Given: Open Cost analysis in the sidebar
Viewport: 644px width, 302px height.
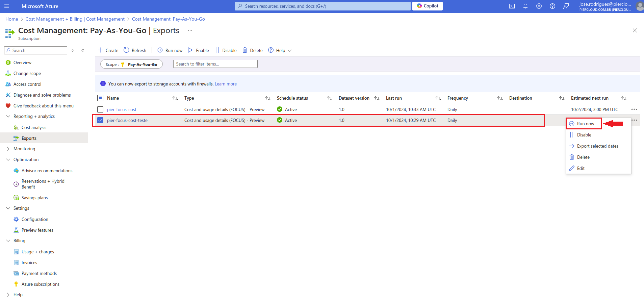Looking at the screenshot, I should coord(34,127).
